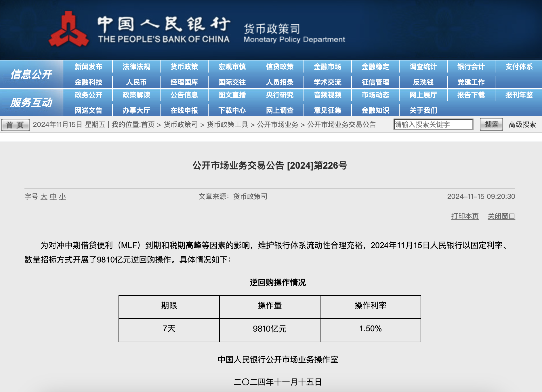Go to 货币政策 section
The height and width of the screenshot is (392, 542).
[184, 67]
